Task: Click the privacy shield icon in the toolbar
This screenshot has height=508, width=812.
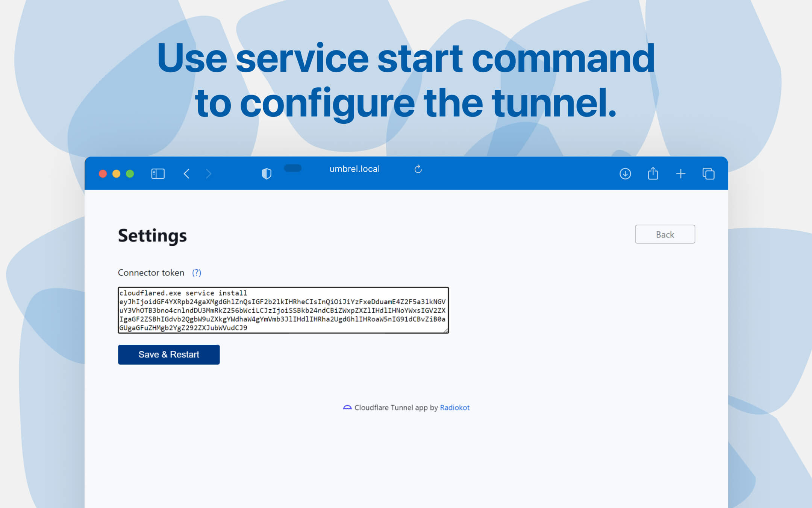Action: tap(266, 173)
